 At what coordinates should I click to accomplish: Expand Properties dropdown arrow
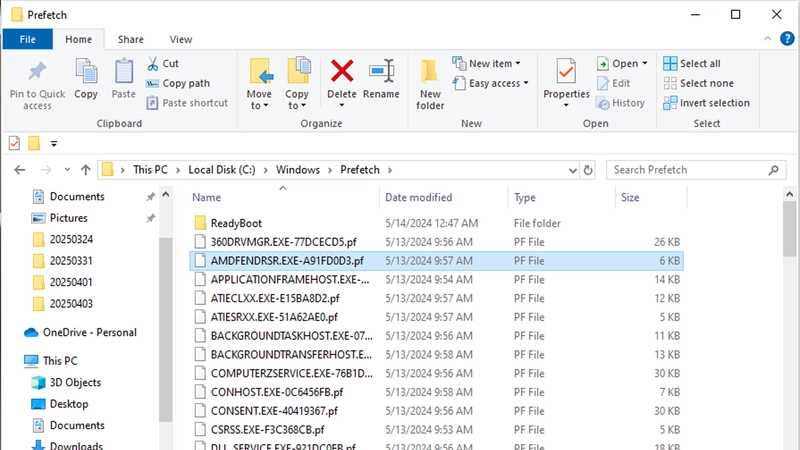[x=566, y=105]
